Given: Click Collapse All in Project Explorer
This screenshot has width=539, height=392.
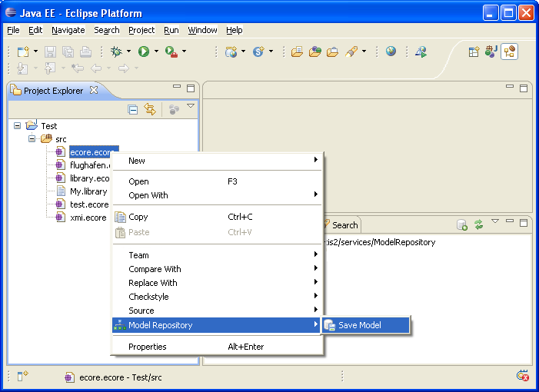Looking at the screenshot, I should 133,110.
